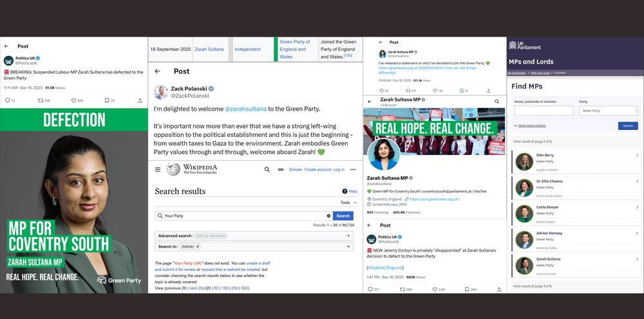644x319 pixels.
Task: Open Zack Polanski's profile avatar
Action: coord(160,92)
